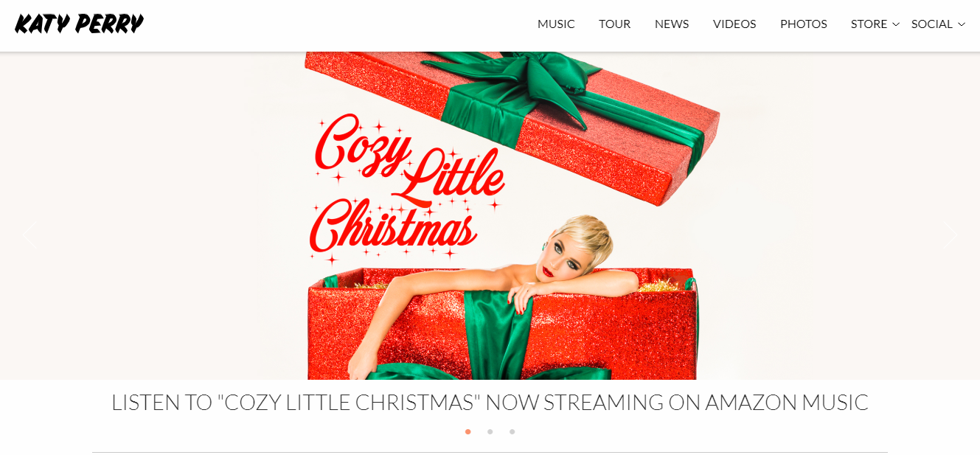
Task: Open the STORE menu label
Action: (x=869, y=24)
